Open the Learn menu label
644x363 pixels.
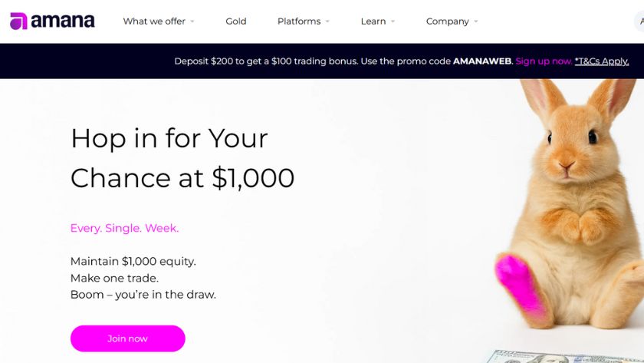tap(373, 21)
